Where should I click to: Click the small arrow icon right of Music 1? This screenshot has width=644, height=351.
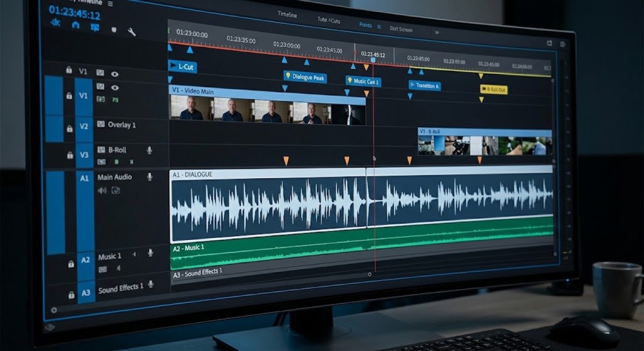(x=133, y=254)
